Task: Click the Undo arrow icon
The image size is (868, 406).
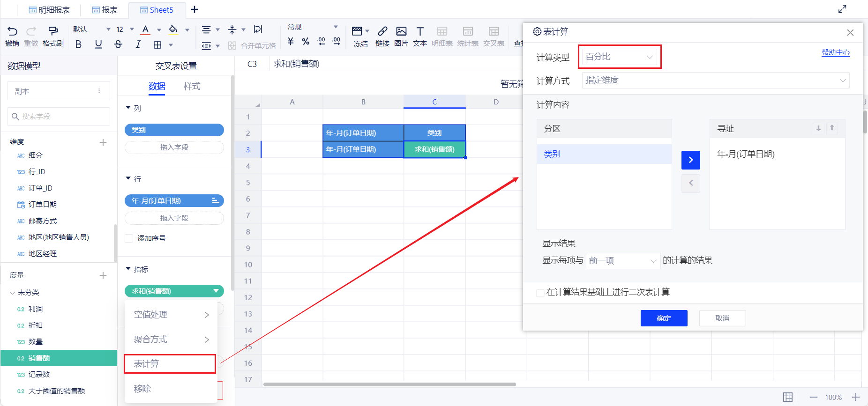Action: (12, 31)
